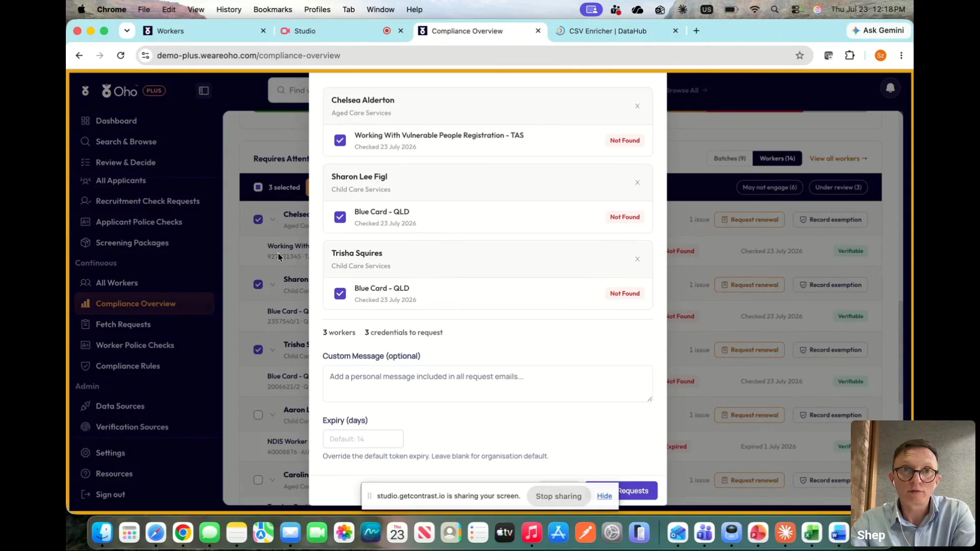Toggle the 3 selected select-all checkbox
Viewport: 980px width, 551px height.
pos(258,187)
